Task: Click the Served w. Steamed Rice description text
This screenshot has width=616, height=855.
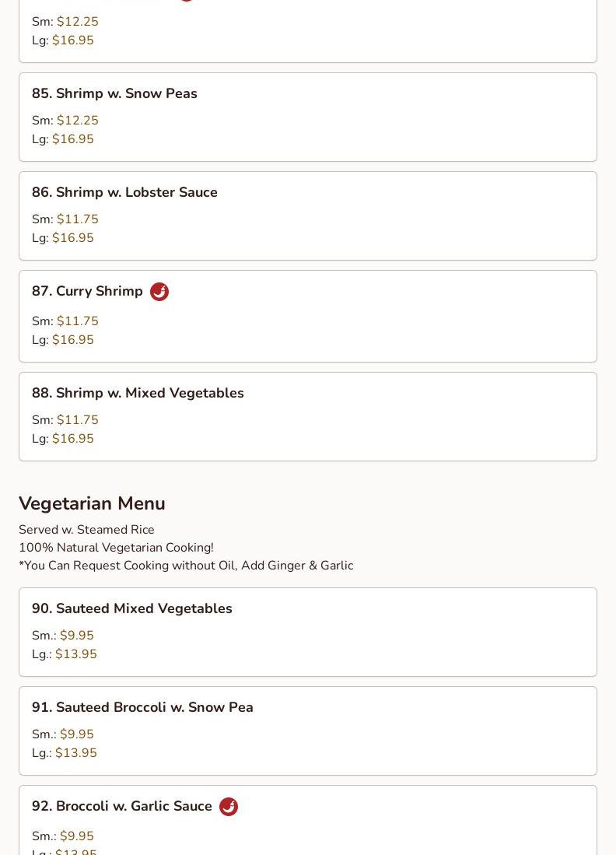Action: (x=86, y=530)
